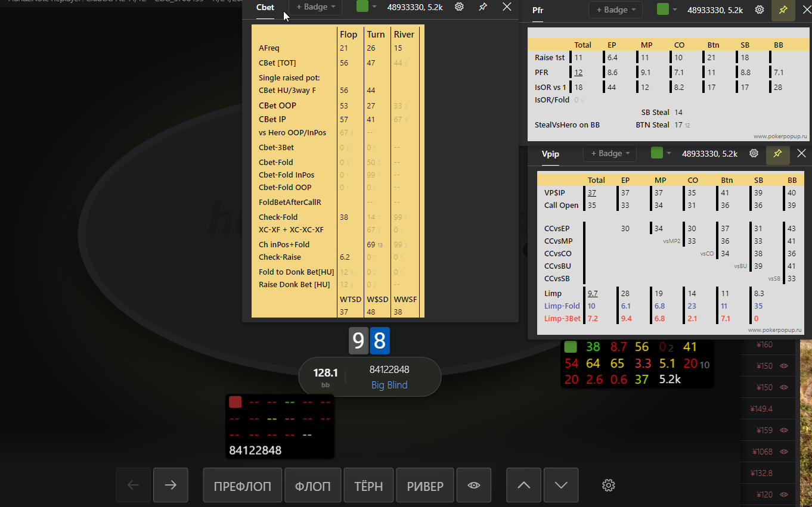Screen dimensions: 812x507
Task: Click StealVsHero on BB label
Action: coord(567,125)
